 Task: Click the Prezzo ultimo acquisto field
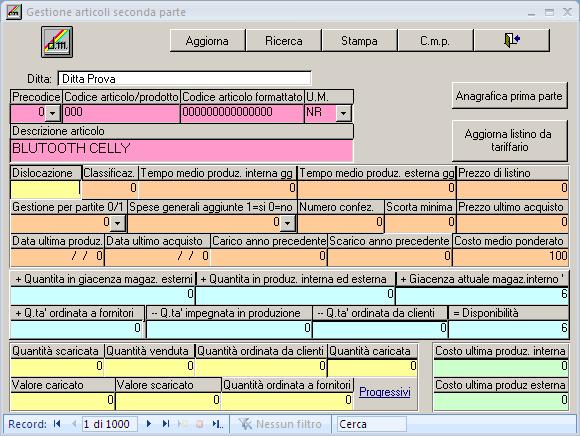pos(512,223)
